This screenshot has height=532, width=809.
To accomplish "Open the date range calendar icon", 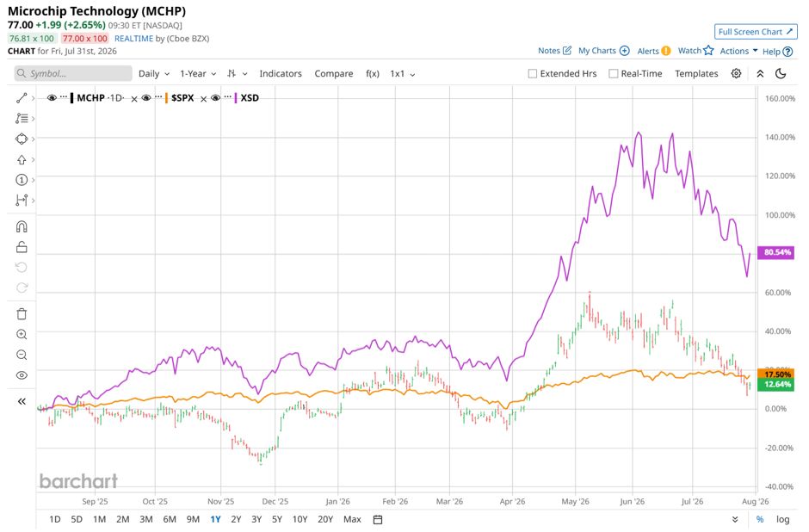I will pyautogui.click(x=378, y=520).
